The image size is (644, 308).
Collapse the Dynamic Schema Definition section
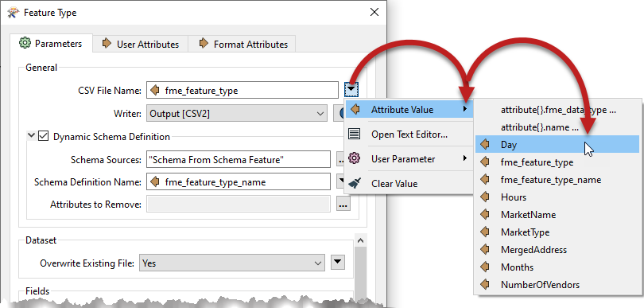[x=31, y=135]
